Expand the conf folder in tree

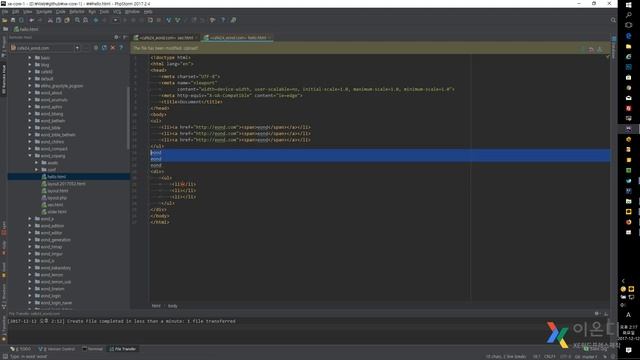click(x=37, y=169)
